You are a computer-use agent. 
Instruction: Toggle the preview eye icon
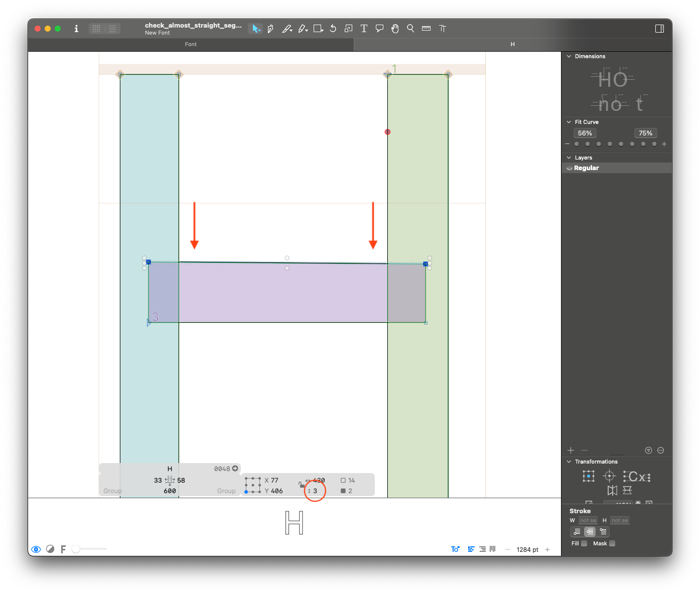coord(36,549)
